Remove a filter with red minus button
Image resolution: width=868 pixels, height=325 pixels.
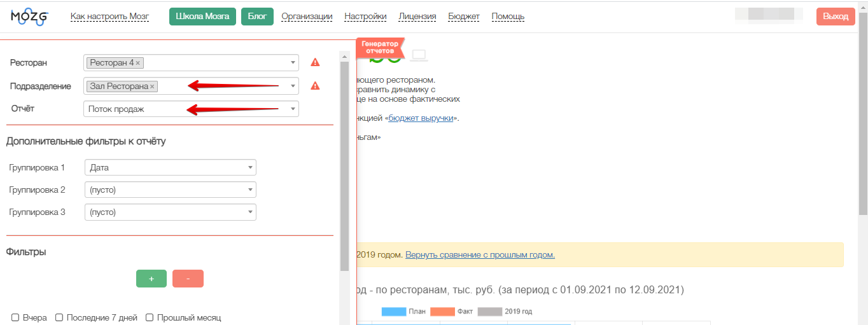[x=188, y=279]
